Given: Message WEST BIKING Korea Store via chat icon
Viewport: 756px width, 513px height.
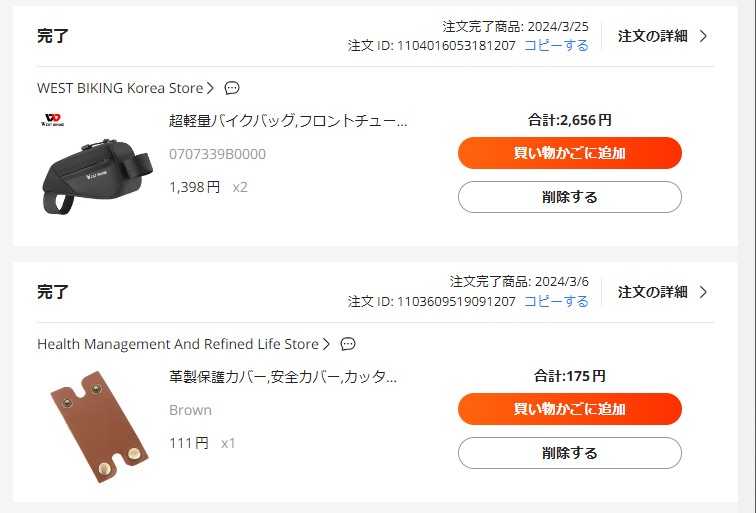Looking at the screenshot, I should point(232,88).
